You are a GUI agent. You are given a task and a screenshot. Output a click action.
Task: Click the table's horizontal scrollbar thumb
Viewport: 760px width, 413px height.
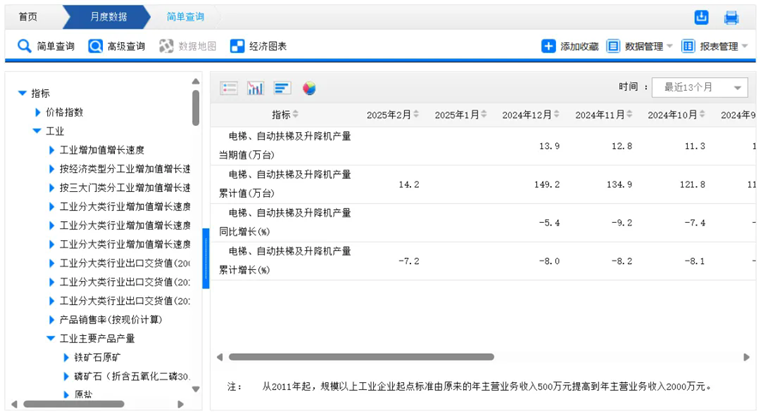pos(361,357)
